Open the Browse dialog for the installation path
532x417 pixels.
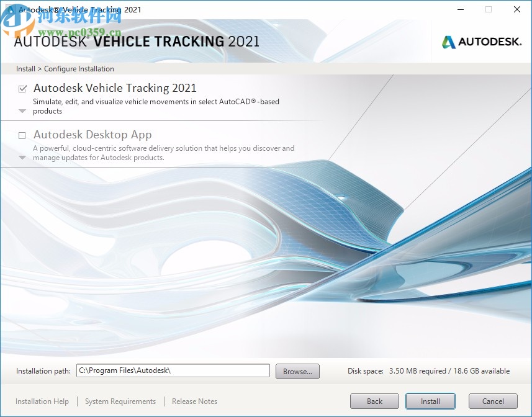(x=297, y=371)
